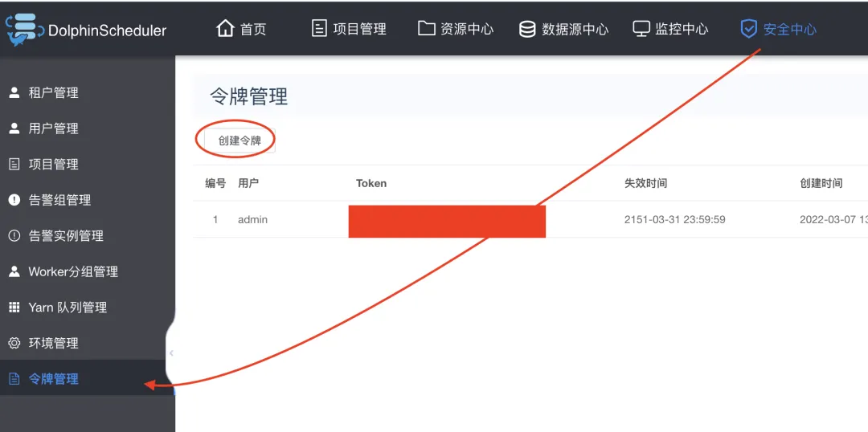The image size is (868, 432).
Task: Go to 数据源中心 tab
Action: click(x=563, y=29)
